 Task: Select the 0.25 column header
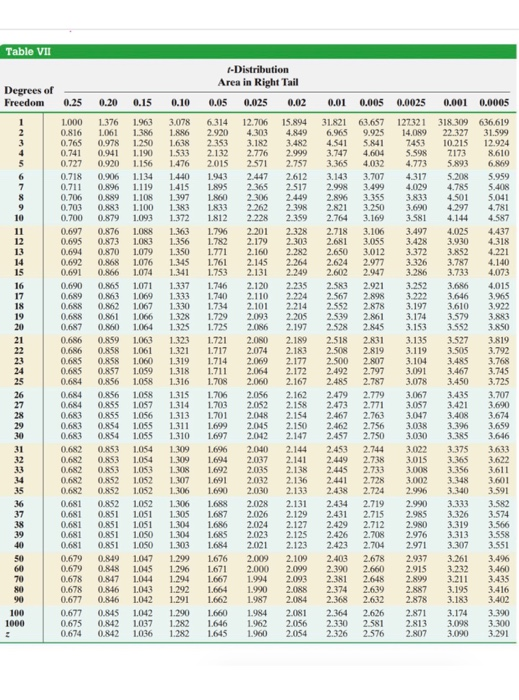click(72, 103)
